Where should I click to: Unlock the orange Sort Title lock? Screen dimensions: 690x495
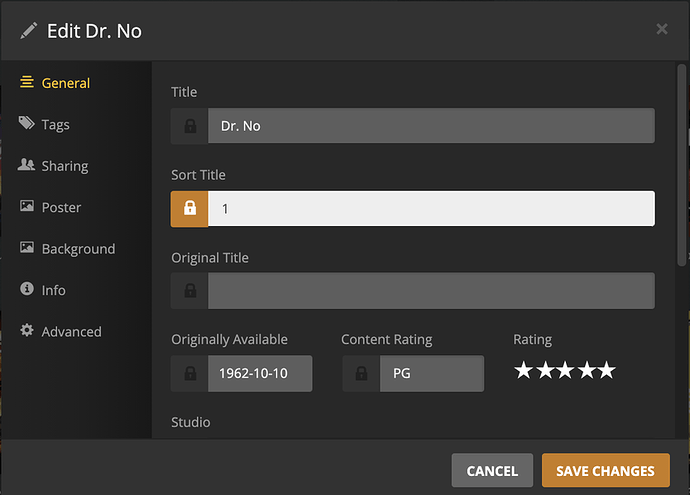pos(190,209)
